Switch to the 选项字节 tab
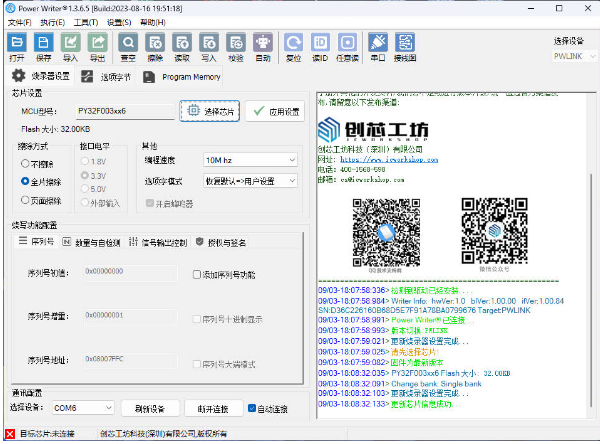Screen dimensions: 600x444 (x=106, y=77)
